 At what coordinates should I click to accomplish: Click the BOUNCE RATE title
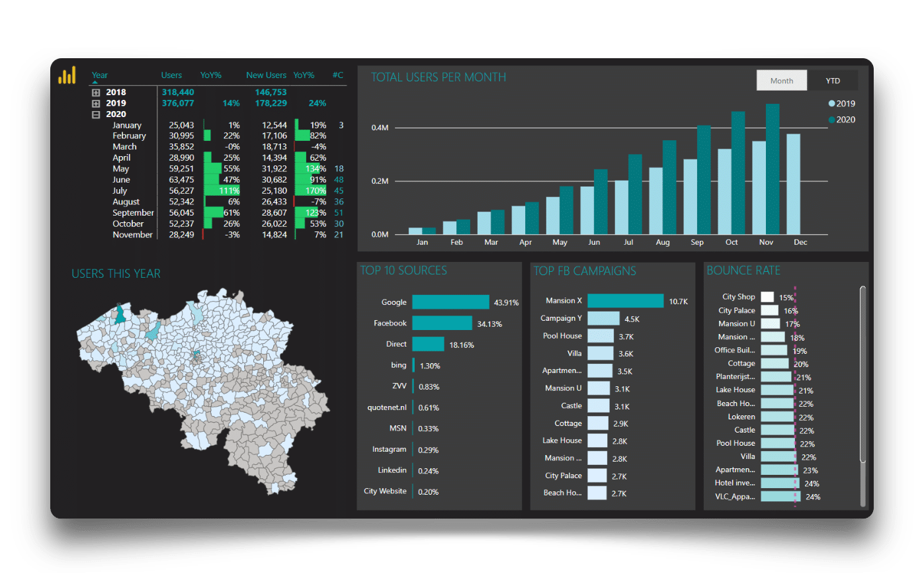[743, 271]
